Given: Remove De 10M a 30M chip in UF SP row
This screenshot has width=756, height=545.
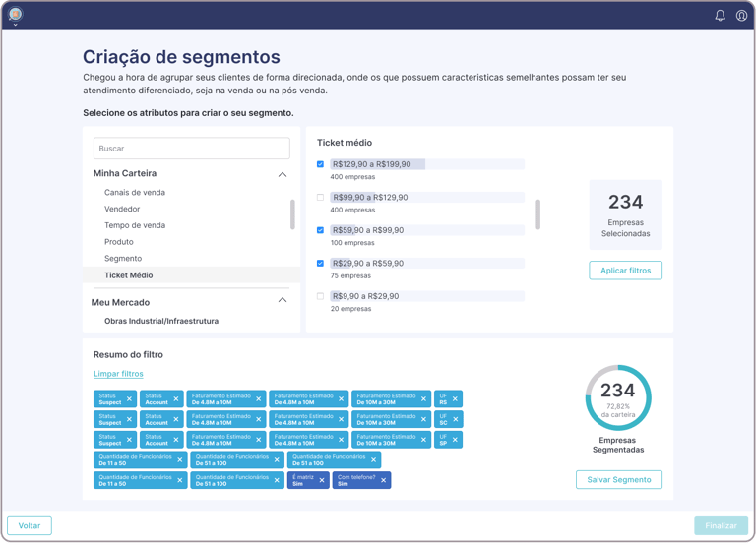Looking at the screenshot, I should tap(424, 440).
